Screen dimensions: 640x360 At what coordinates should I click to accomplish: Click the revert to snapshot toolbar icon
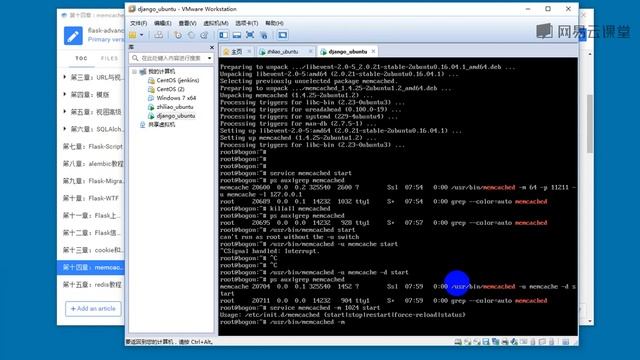point(191,35)
